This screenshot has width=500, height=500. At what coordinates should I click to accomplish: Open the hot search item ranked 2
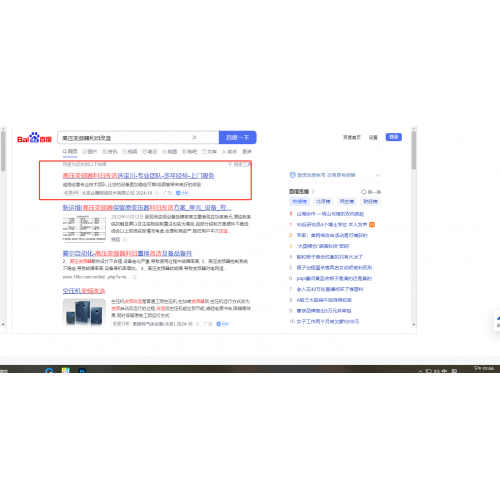tap(332, 235)
